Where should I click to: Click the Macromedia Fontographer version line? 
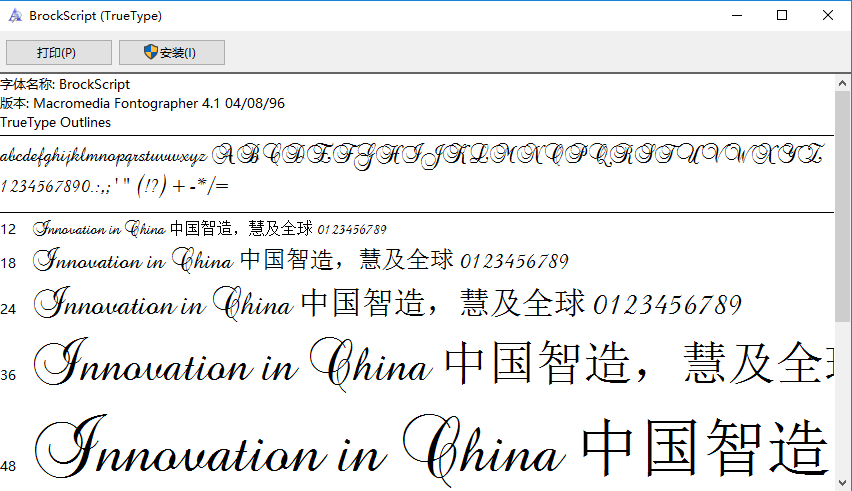click(142, 103)
